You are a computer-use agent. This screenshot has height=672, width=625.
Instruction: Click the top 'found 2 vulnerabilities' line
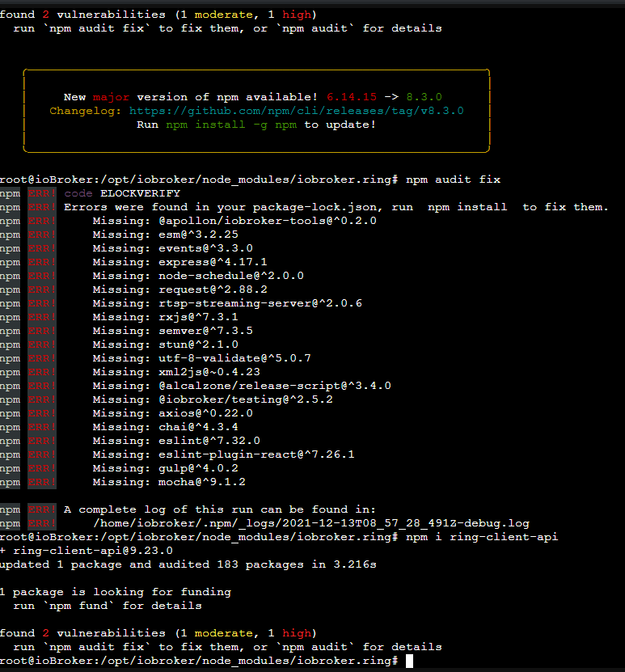pos(158,15)
